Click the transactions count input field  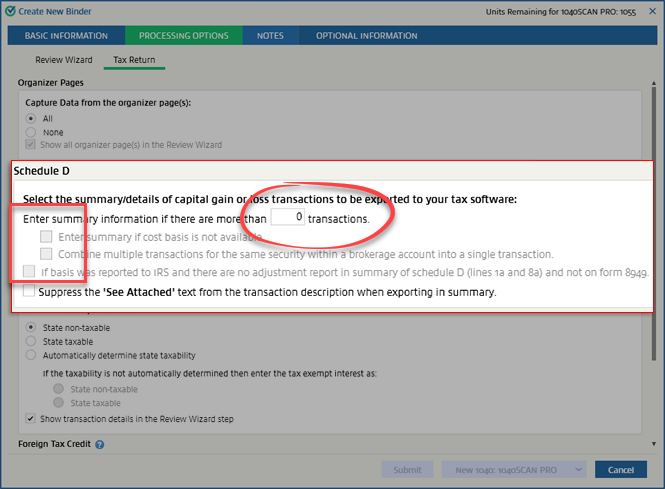pos(287,217)
